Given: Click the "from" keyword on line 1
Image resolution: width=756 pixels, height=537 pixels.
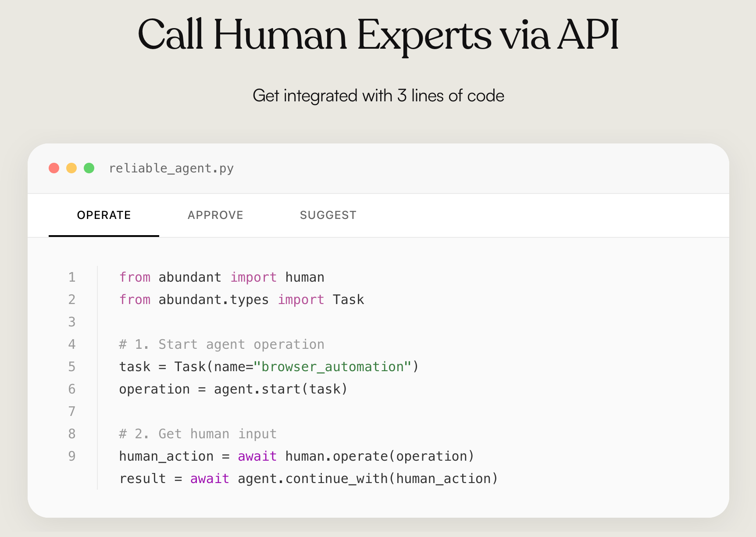Looking at the screenshot, I should [135, 277].
